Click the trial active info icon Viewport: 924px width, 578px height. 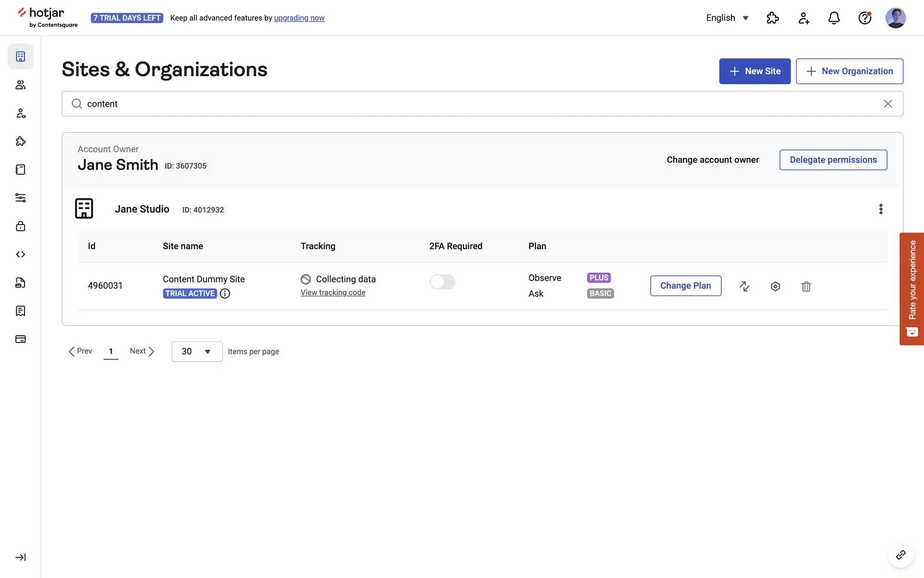click(x=225, y=294)
